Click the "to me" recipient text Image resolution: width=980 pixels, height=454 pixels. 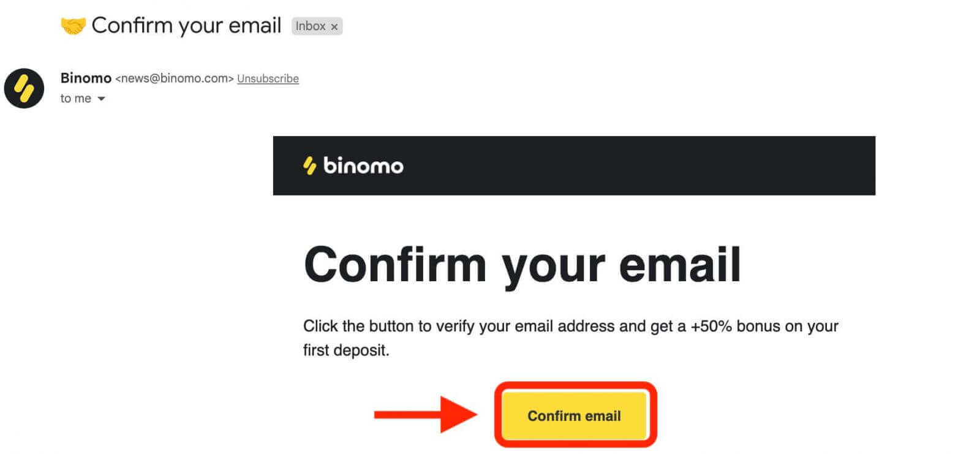75,99
